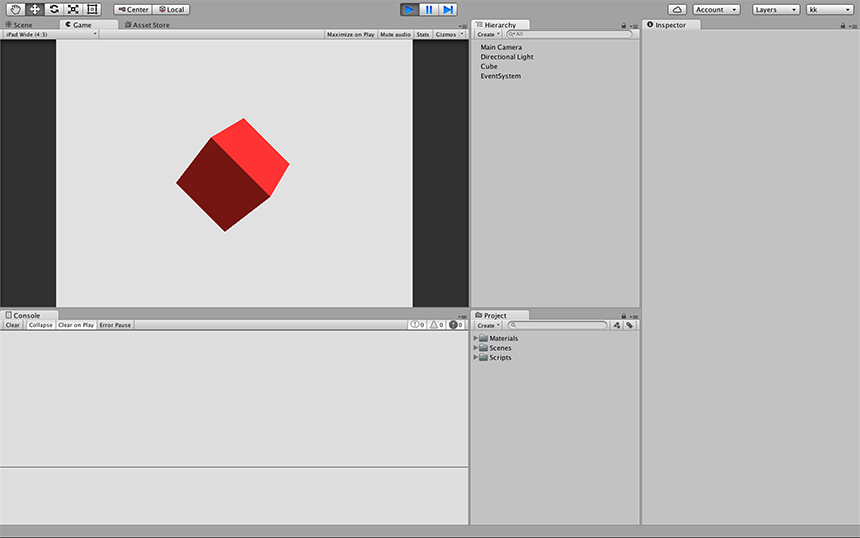
Task: Toggle Local handle rotation button
Action: pyautogui.click(x=172, y=9)
